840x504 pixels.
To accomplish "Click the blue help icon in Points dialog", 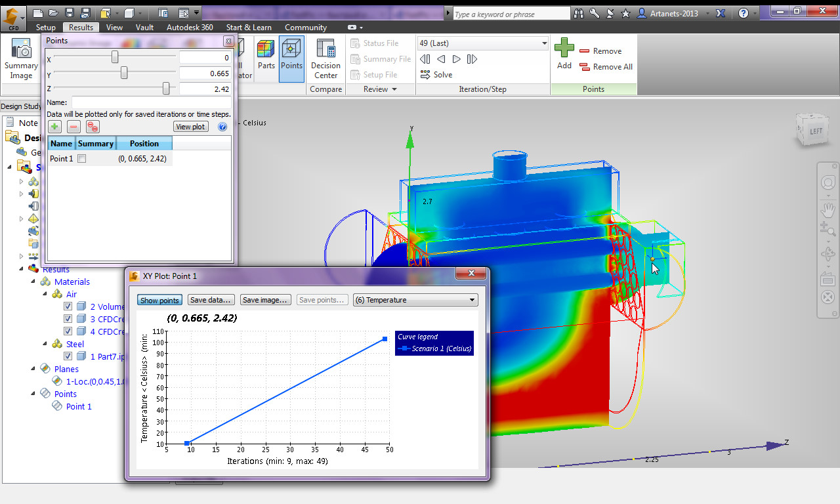I will [x=222, y=127].
